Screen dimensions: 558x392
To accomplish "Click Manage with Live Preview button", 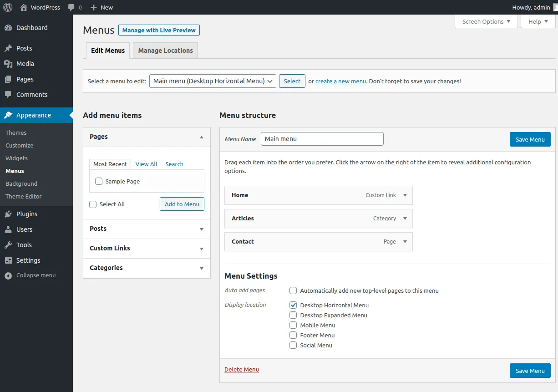I will click(159, 30).
